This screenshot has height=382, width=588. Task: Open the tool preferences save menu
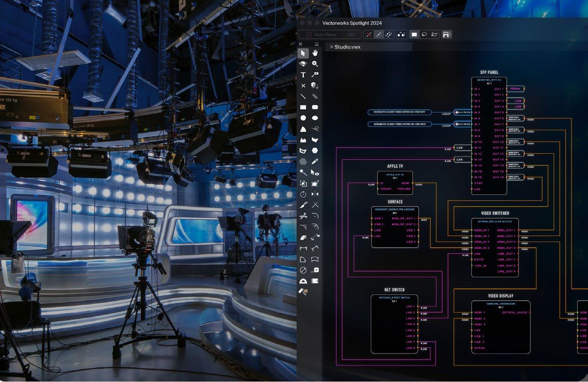pos(447,35)
